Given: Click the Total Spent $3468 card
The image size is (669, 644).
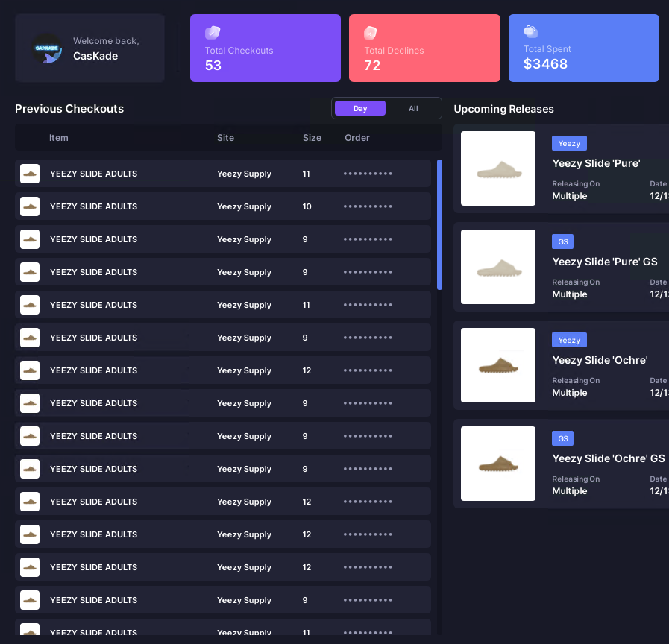Looking at the screenshot, I should click(x=584, y=48).
